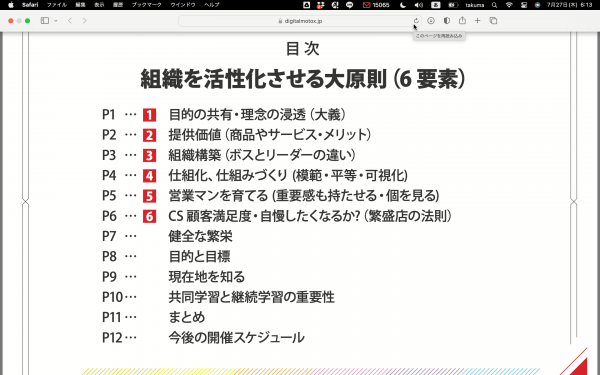Open the 表示 menu
This screenshot has width=600, height=375.
click(99, 5)
